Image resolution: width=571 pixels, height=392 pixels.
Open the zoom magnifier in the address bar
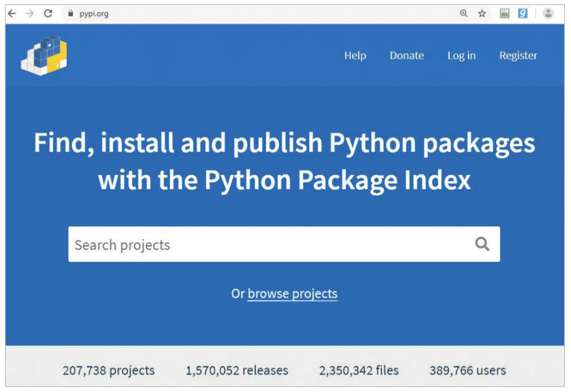tap(464, 13)
